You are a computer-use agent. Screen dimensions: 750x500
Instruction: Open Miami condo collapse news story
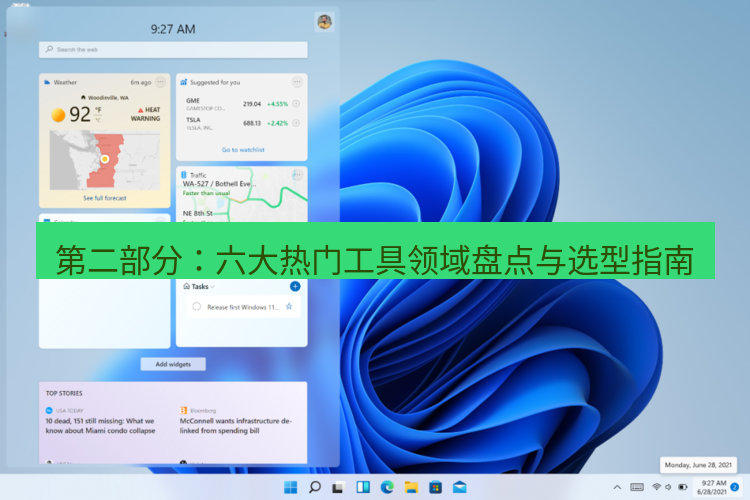(x=100, y=425)
